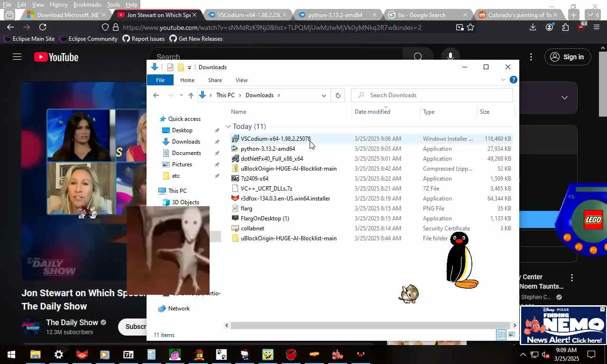The height and width of the screenshot is (364, 607).
Task: Open Explorer Help question mark icon
Action: 513,80
